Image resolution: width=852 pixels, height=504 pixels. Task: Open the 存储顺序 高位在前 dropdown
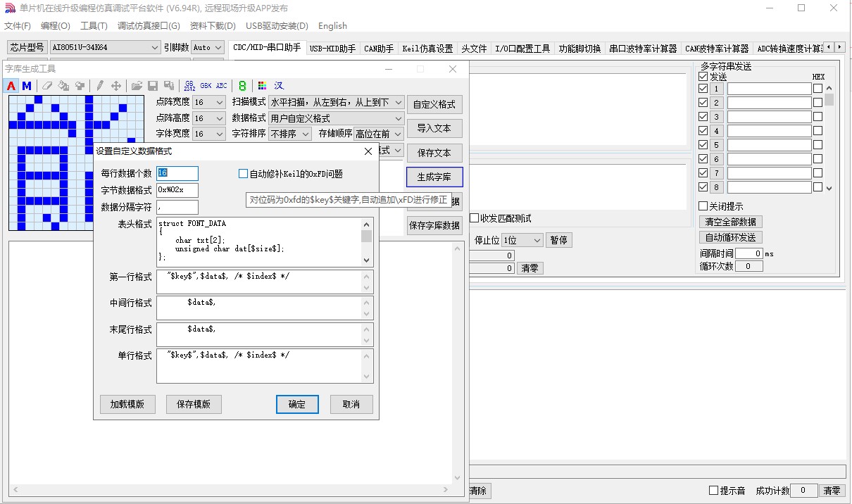378,134
